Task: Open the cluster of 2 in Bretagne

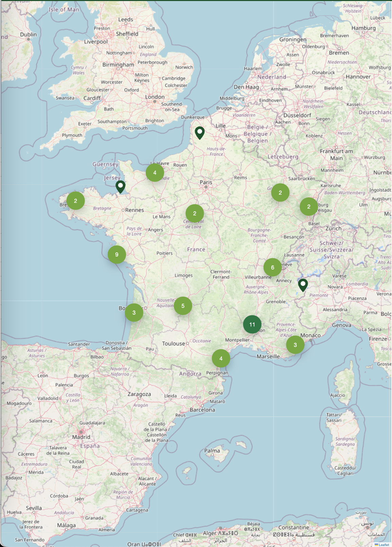Action: pyautogui.click(x=75, y=201)
